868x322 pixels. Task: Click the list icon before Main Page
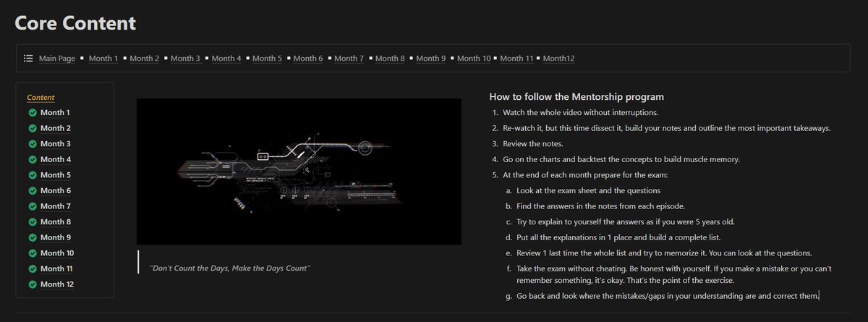click(x=28, y=59)
